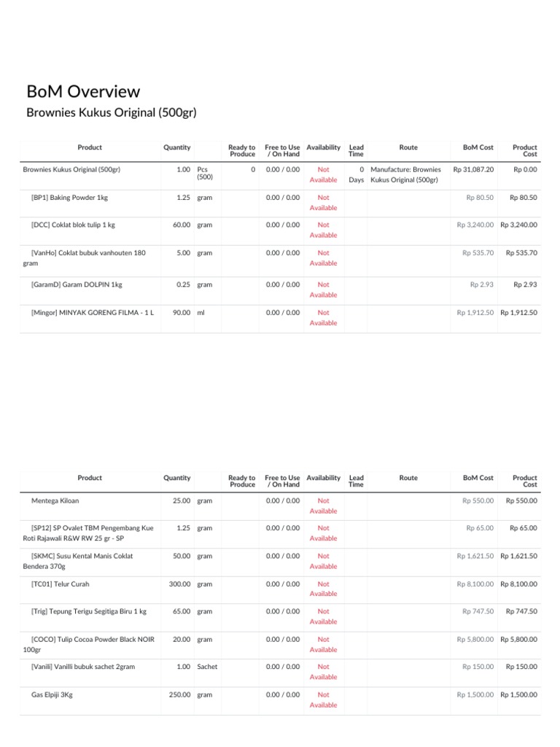Screen dimensions: 560x747
Task: Open the Brownies Kukus Original (500gr) product row
Action: 71,169
